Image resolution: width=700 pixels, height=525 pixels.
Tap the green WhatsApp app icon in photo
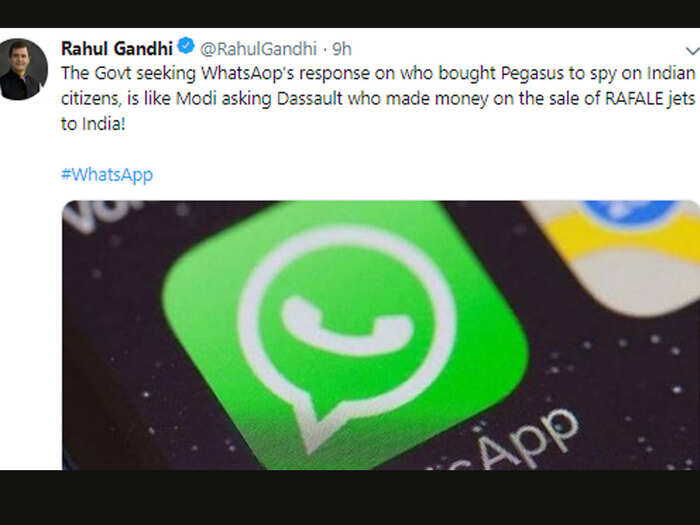point(345,333)
